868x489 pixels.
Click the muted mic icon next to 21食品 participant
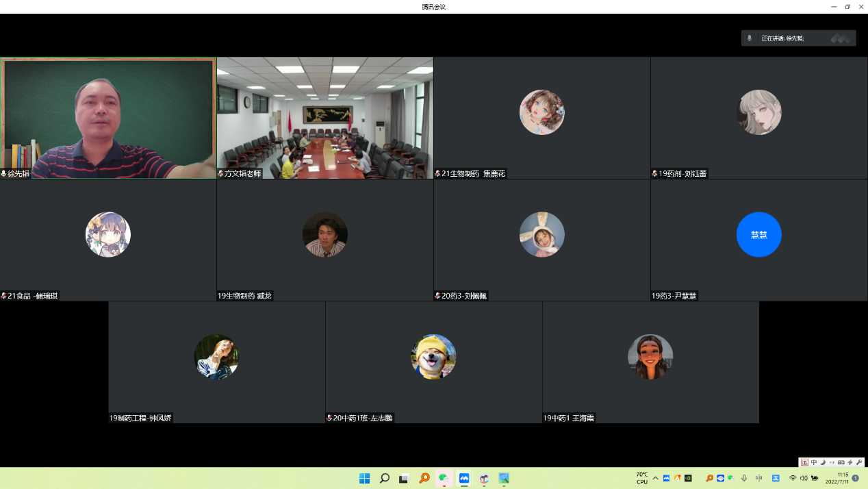3,296
